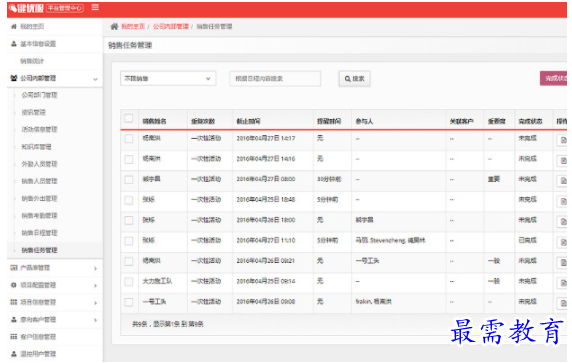This screenshot has height=363, width=572.
Task: Check the row dated 04月26日 09:21
Action: [x=128, y=261]
